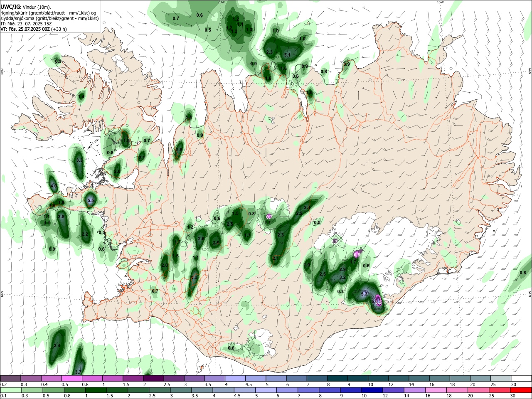
Task: Select the pale gray 25 swatch in upper legend
Action: pos(501,379)
